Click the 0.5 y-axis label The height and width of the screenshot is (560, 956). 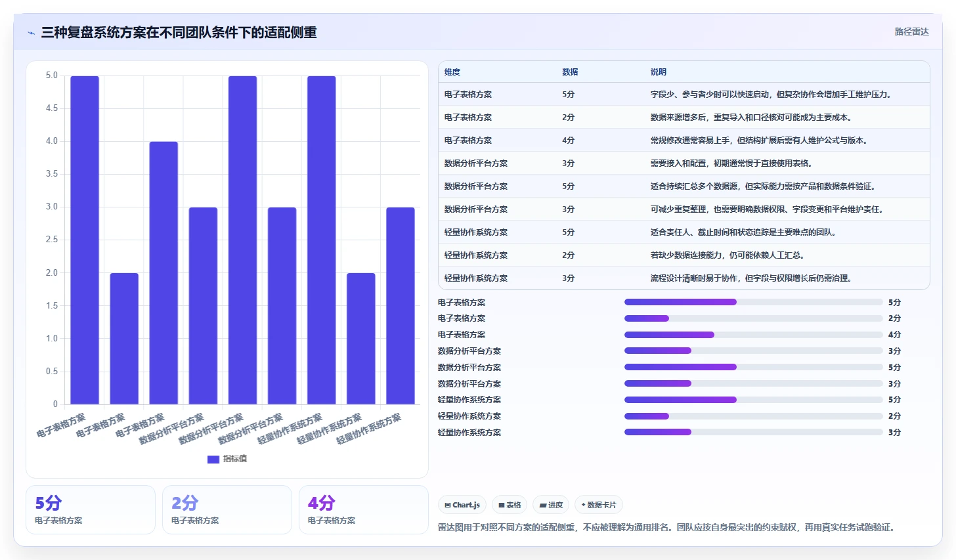[51, 372]
